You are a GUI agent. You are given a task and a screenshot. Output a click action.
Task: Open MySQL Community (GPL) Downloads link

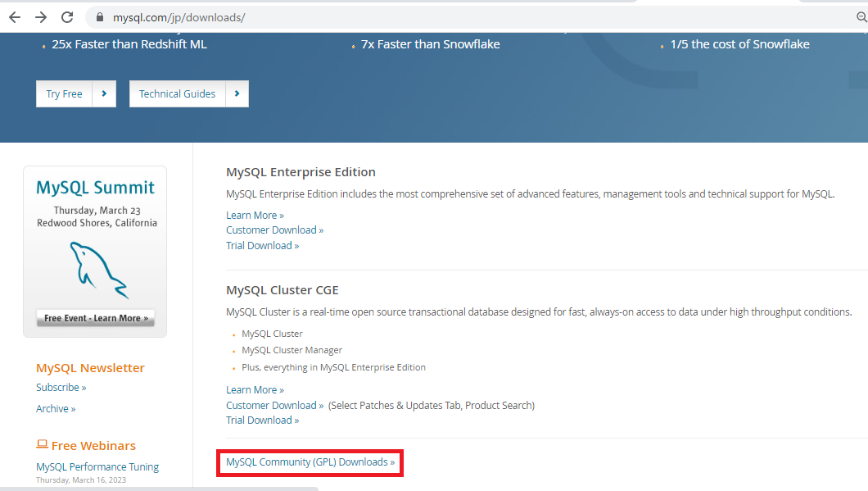point(310,462)
